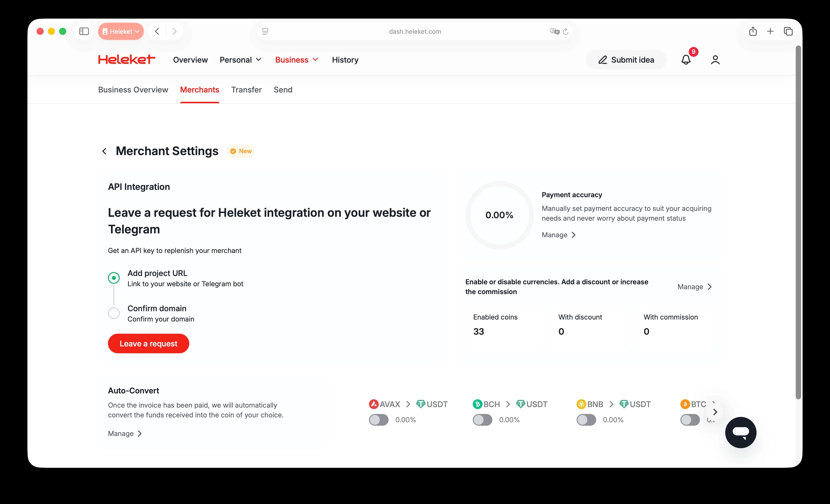This screenshot has width=830, height=504.
Task: Enable the BCH to USDT auto-convert toggle
Action: [482, 420]
